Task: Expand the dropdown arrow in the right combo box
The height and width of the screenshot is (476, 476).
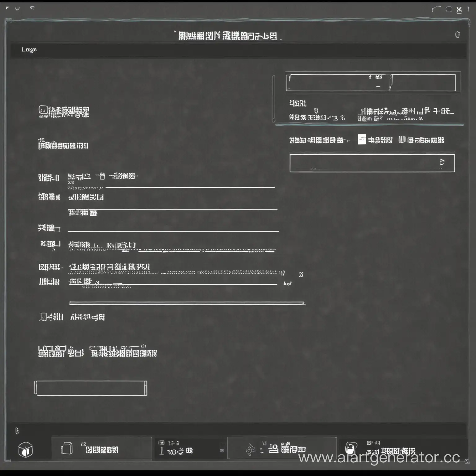Action: tap(442, 162)
